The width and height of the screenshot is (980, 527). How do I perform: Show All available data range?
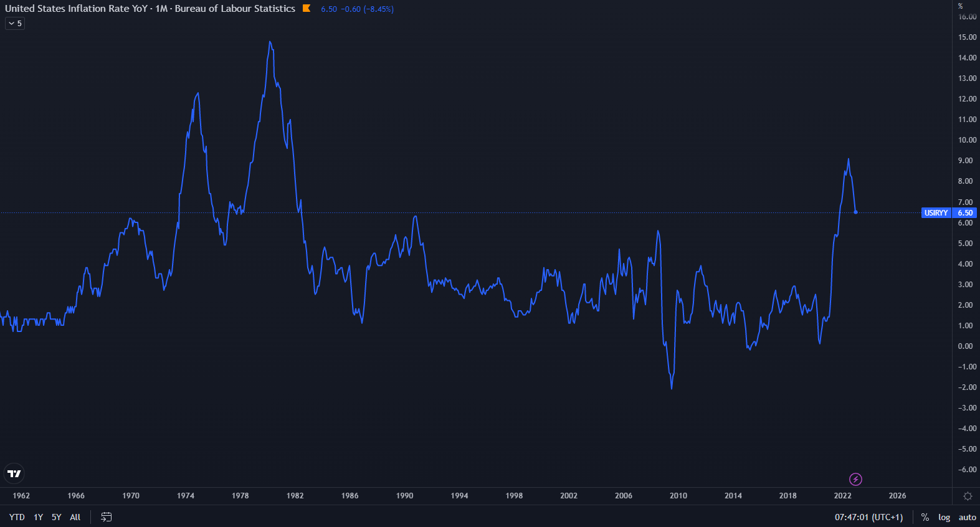tap(75, 517)
